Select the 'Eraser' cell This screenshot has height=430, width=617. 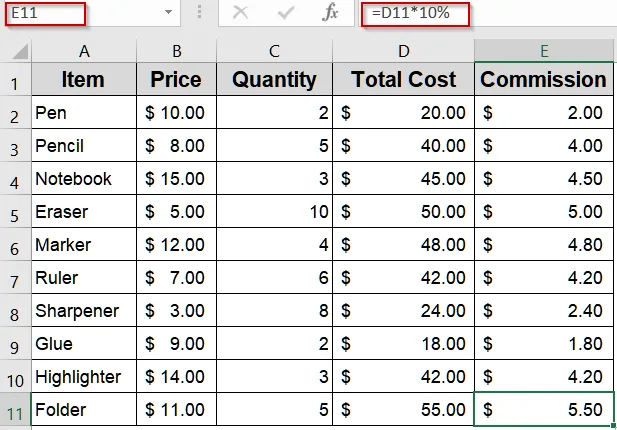click(x=84, y=212)
